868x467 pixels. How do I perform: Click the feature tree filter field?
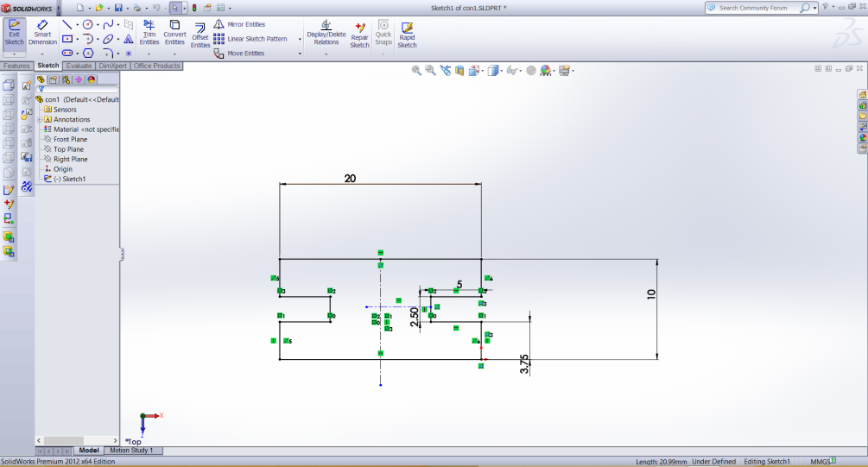[77, 89]
